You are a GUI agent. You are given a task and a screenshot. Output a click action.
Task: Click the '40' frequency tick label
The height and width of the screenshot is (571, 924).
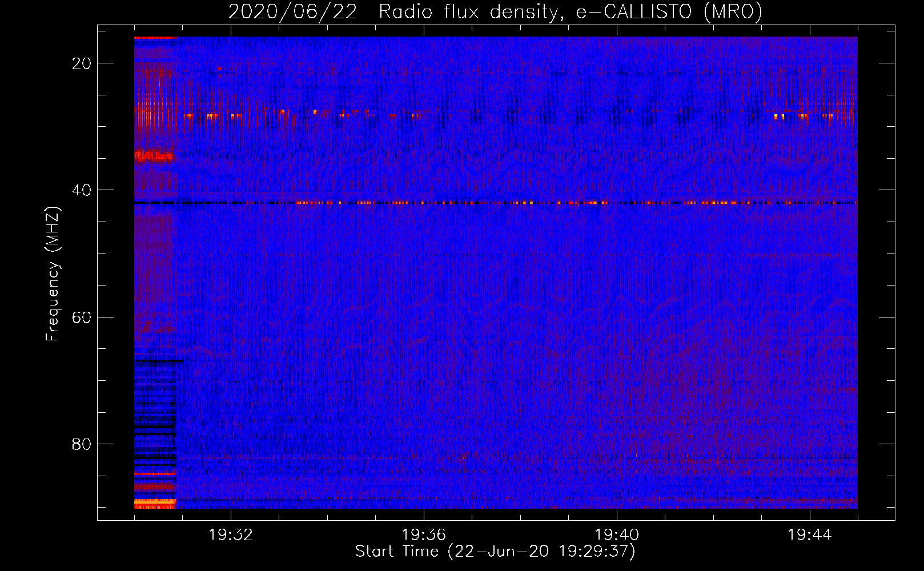(x=82, y=190)
